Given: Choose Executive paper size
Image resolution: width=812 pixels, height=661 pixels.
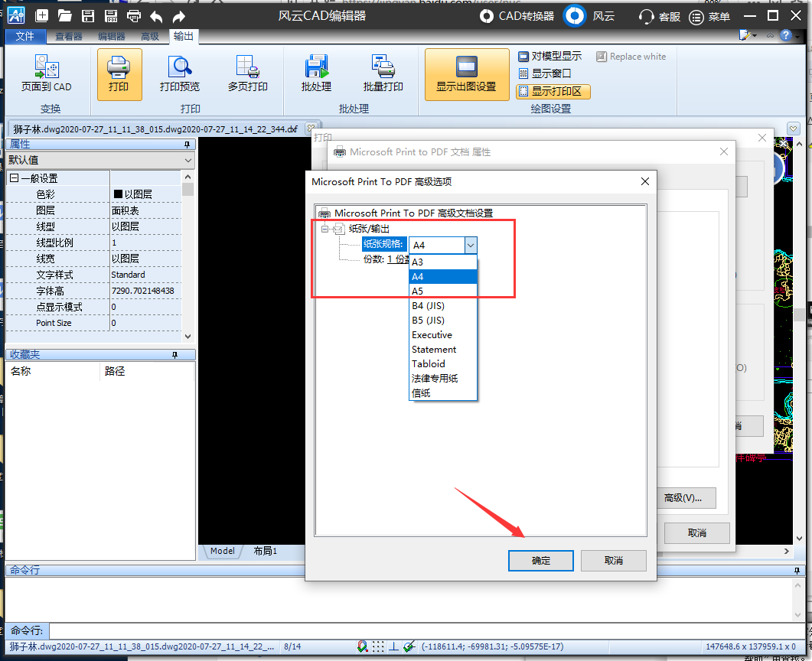Looking at the screenshot, I should click(x=443, y=335).
